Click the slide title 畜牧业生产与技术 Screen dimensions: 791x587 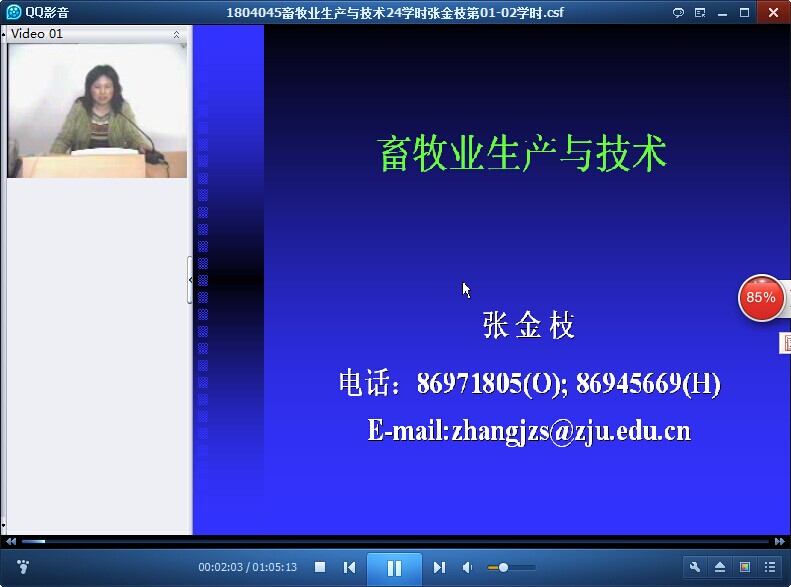522,154
